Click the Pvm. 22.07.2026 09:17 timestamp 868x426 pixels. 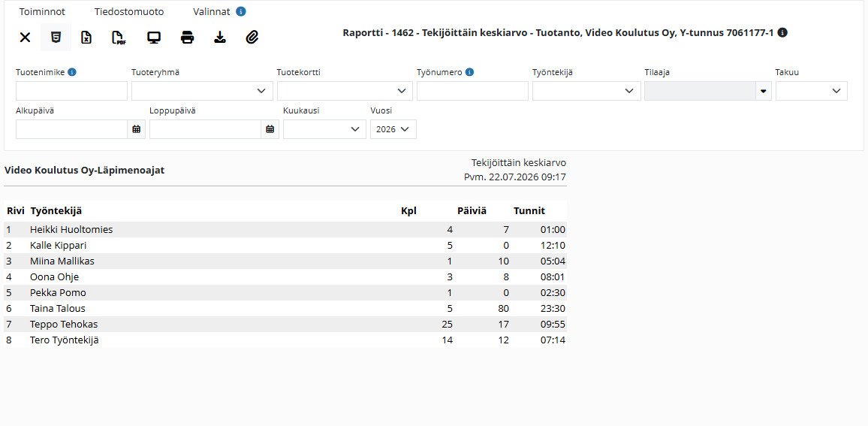click(x=515, y=177)
